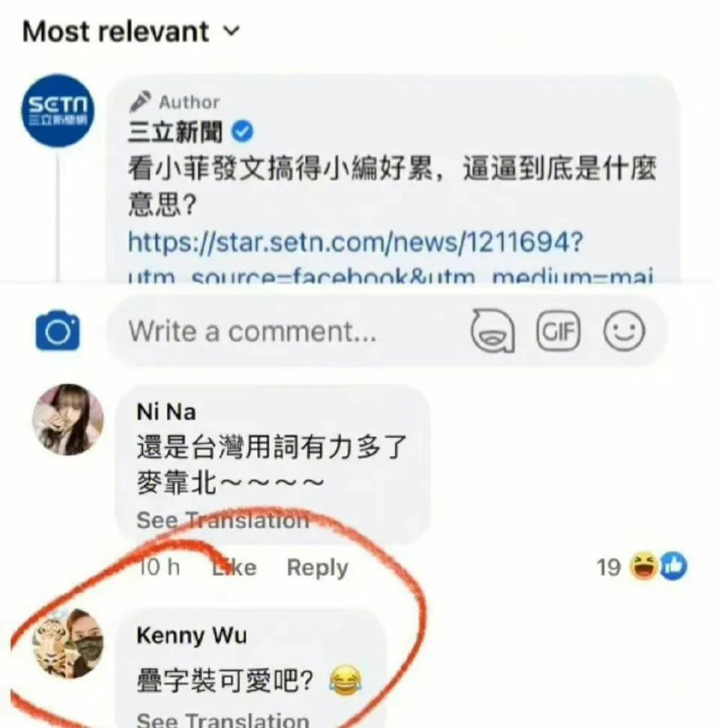This screenshot has height=728, width=719.
Task: Open the camera icon to attach photo
Action: click(x=58, y=330)
